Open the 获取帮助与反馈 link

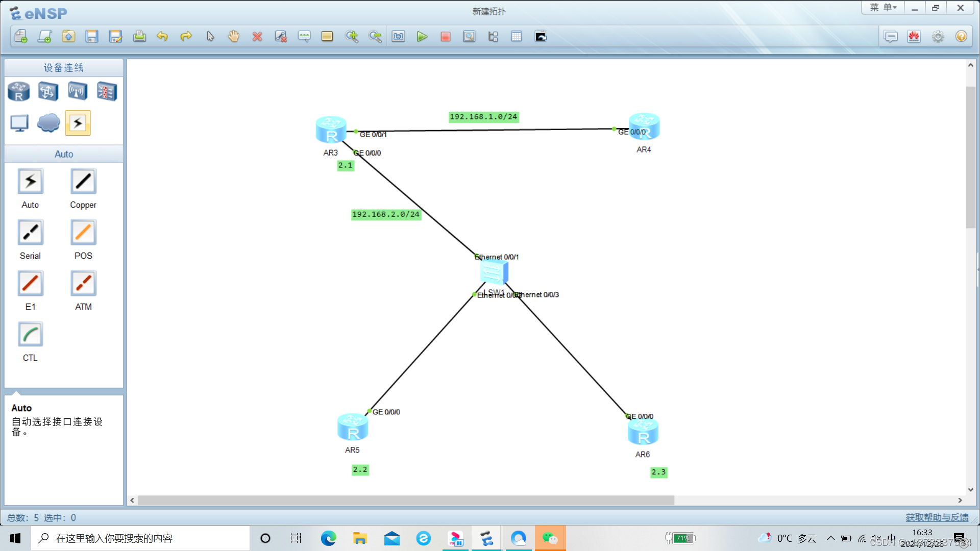(937, 517)
